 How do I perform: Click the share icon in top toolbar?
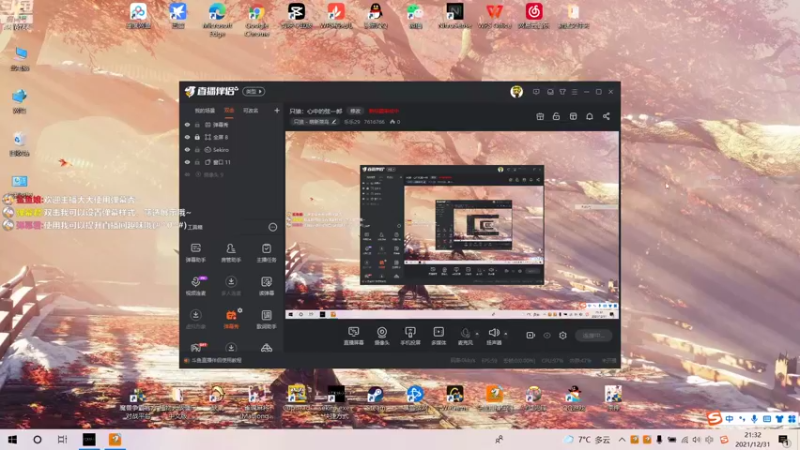pos(606,116)
